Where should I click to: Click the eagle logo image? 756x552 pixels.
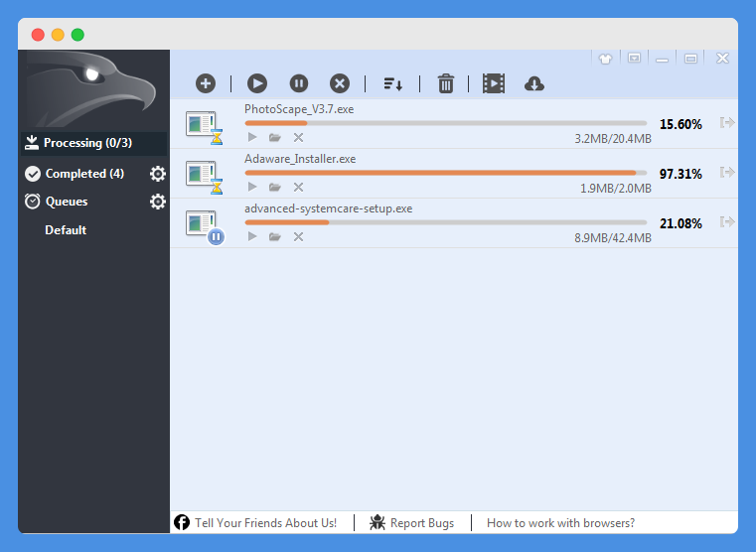(91, 88)
